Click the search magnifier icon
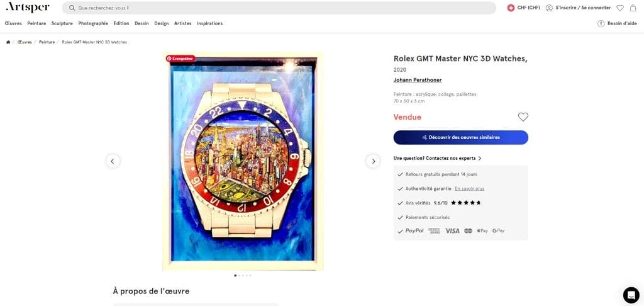This screenshot has height=306, width=644. 72,8
